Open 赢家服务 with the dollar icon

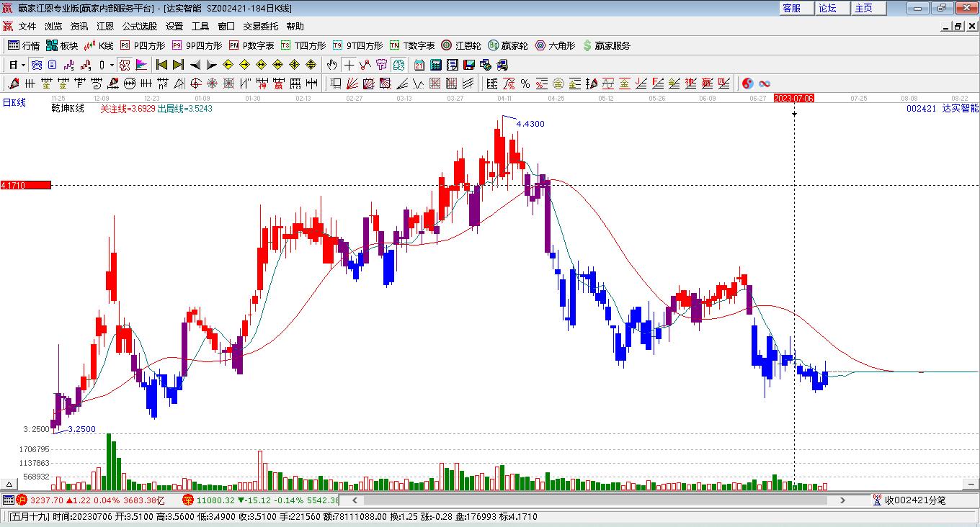pos(606,45)
